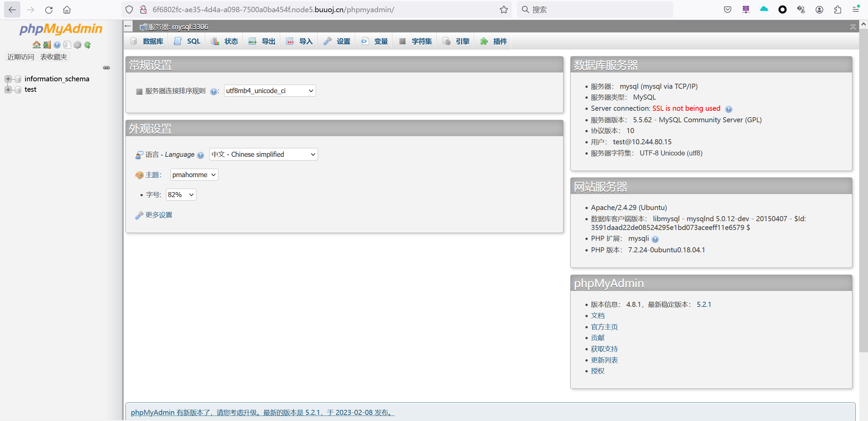This screenshot has height=421, width=868.
Task: Click the phpMyAdmin logo
Action: [x=61, y=29]
